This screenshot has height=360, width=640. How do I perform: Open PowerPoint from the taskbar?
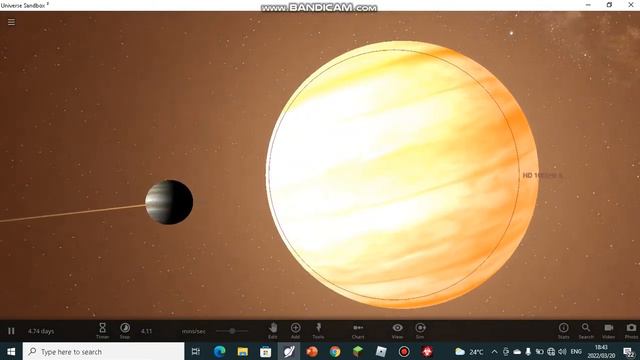click(x=312, y=351)
